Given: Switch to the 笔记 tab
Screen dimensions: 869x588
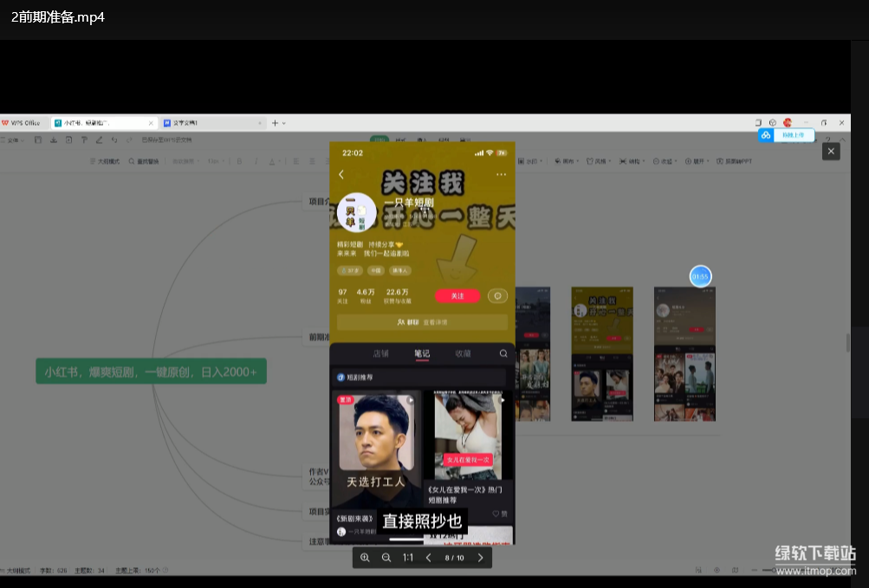Looking at the screenshot, I should coord(422,353).
